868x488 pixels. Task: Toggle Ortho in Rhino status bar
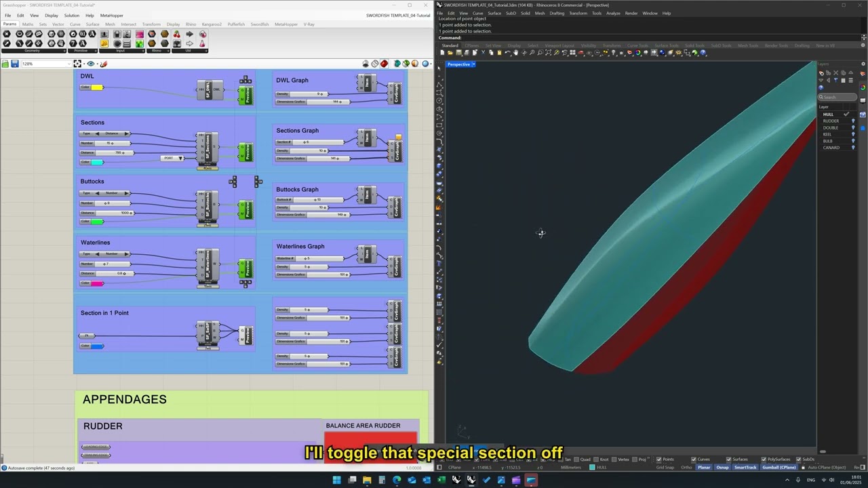[x=686, y=467]
